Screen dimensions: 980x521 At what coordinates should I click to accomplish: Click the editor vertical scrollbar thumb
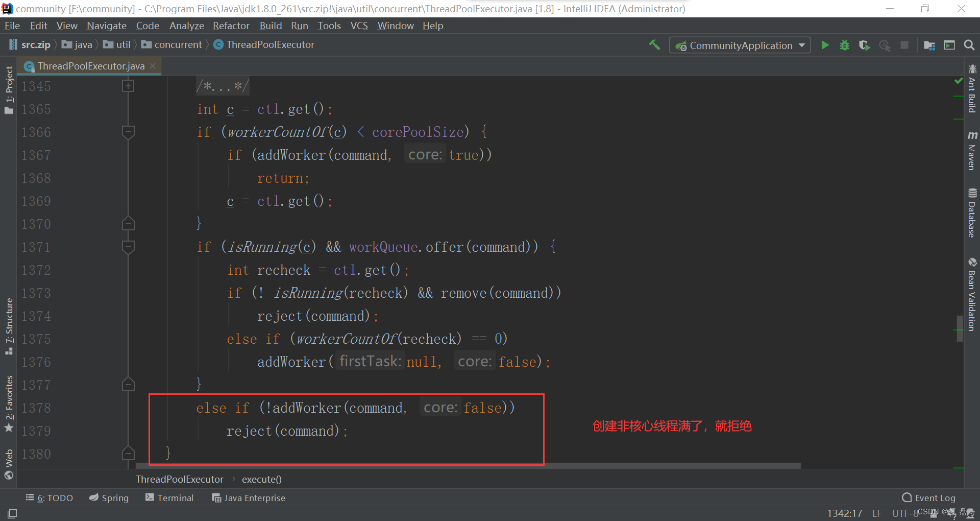point(960,329)
